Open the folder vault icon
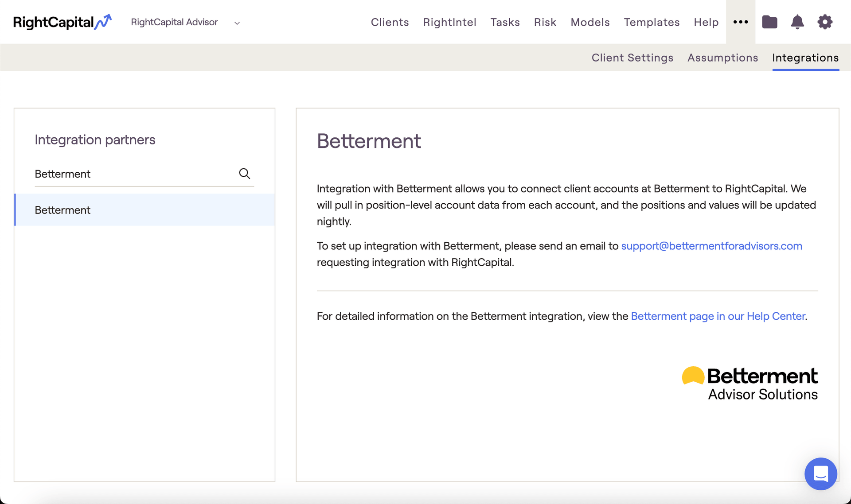Viewport: 851px width, 504px height. point(769,22)
